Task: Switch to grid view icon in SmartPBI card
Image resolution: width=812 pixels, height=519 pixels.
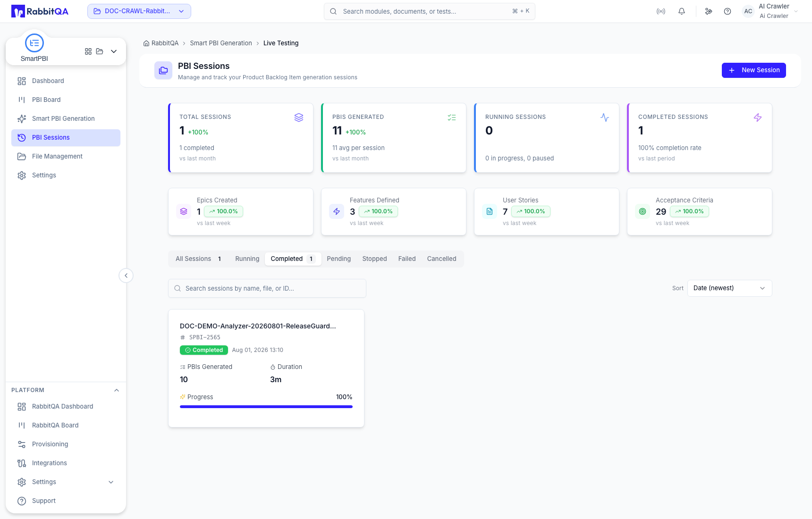Action: coord(88,51)
